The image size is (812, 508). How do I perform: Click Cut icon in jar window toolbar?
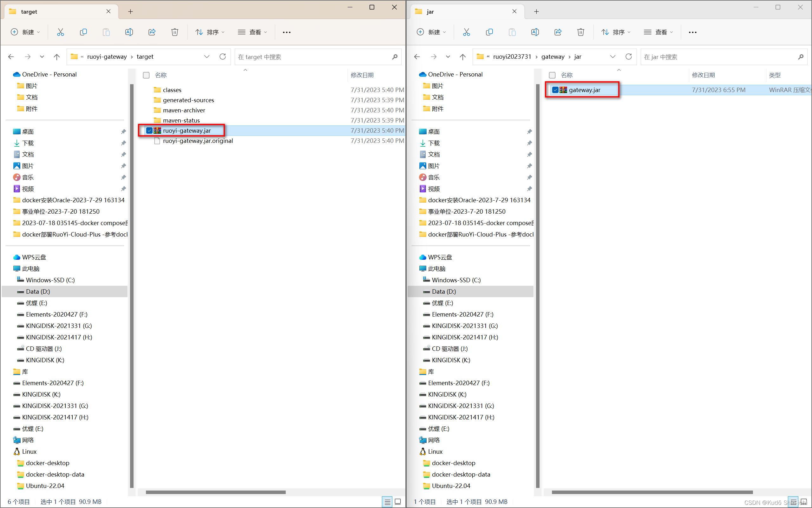466,32
